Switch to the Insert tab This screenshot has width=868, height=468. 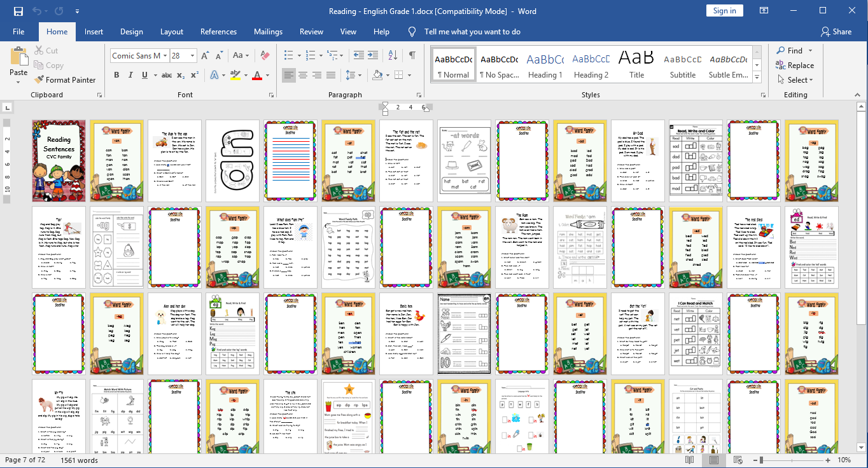coord(94,32)
